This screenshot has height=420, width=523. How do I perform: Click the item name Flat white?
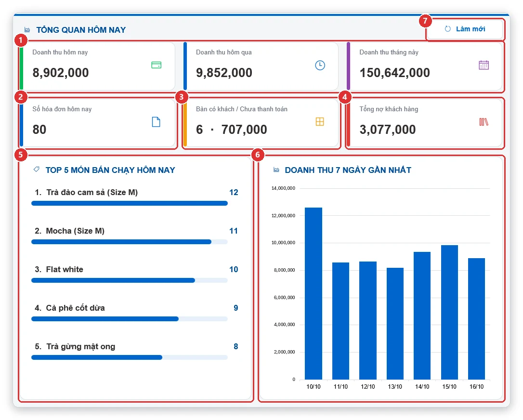tap(65, 269)
